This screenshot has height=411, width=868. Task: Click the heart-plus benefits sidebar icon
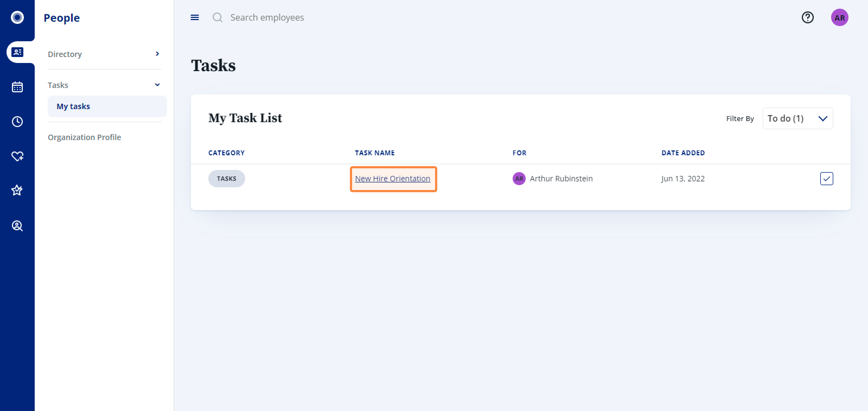coord(17,156)
